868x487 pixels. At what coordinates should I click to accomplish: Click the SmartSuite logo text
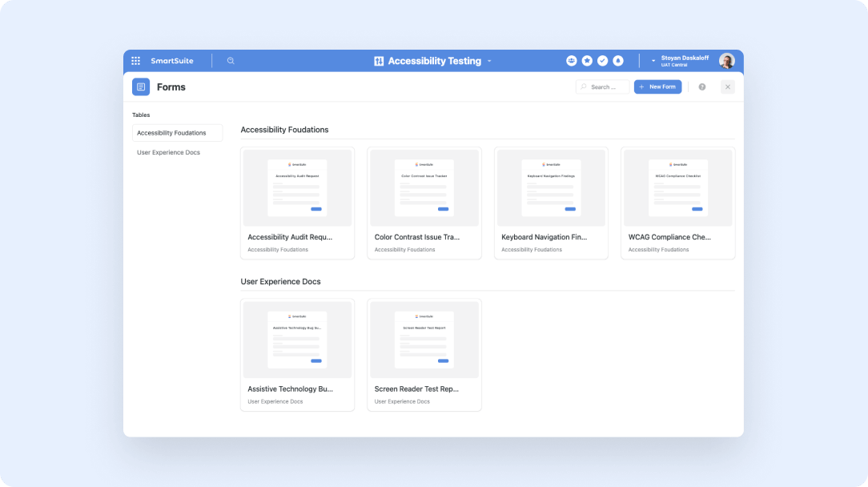172,61
